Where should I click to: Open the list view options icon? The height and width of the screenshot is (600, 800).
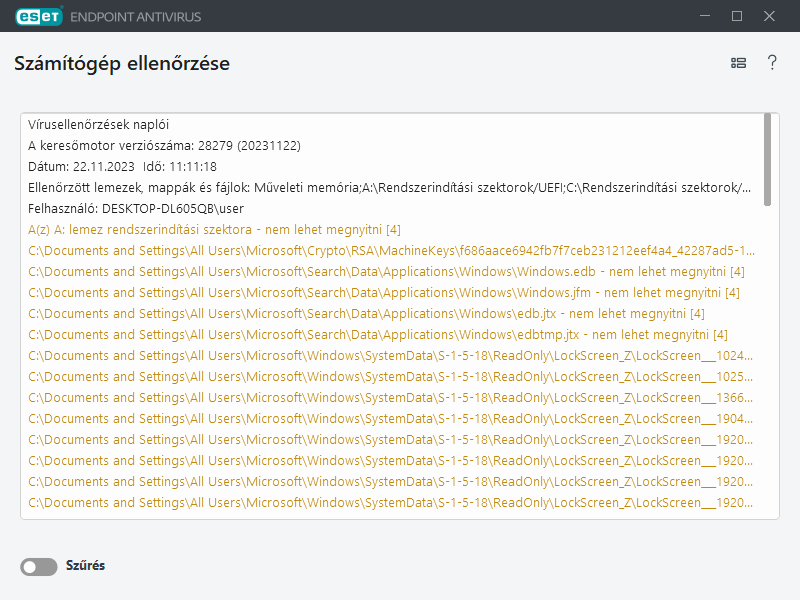point(738,63)
